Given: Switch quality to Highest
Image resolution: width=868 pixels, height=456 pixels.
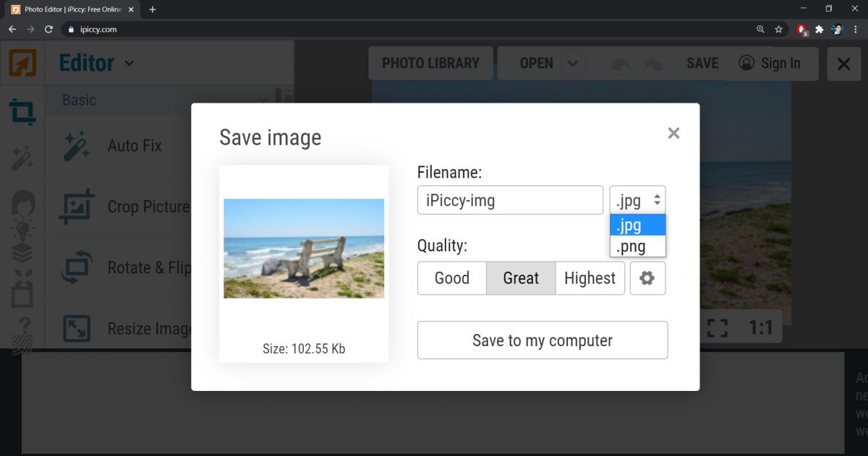Looking at the screenshot, I should (590, 278).
